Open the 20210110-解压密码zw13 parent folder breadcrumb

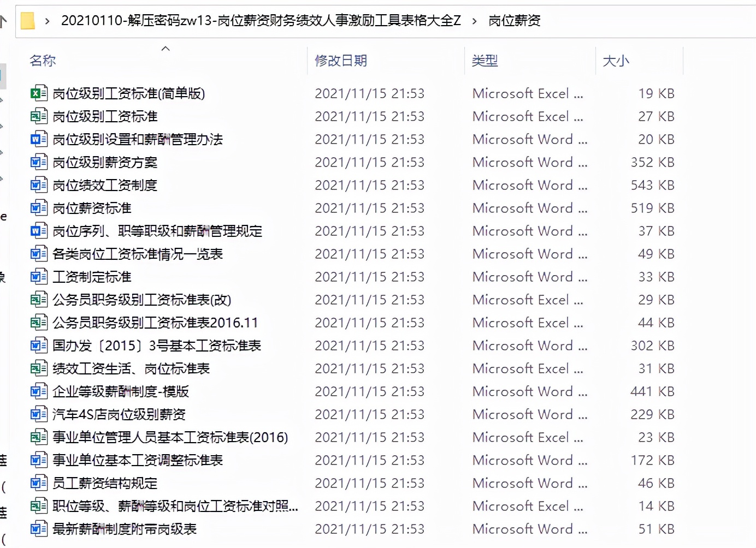pyautogui.click(x=261, y=21)
